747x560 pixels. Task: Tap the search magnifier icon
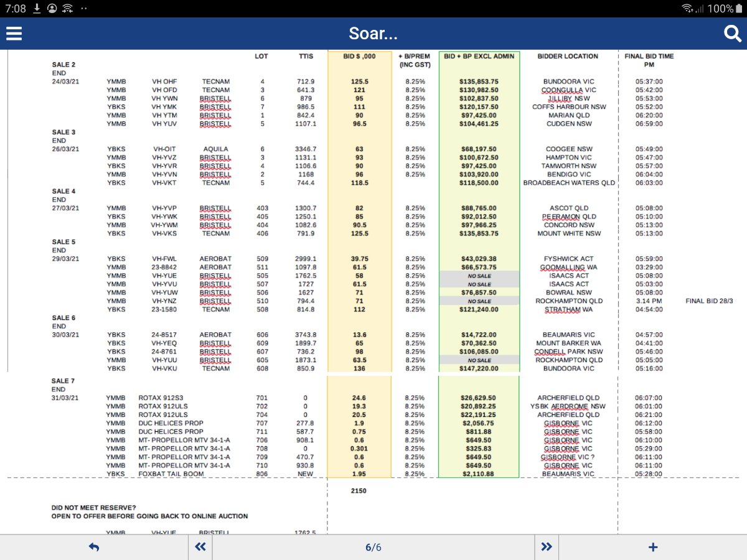coord(733,34)
